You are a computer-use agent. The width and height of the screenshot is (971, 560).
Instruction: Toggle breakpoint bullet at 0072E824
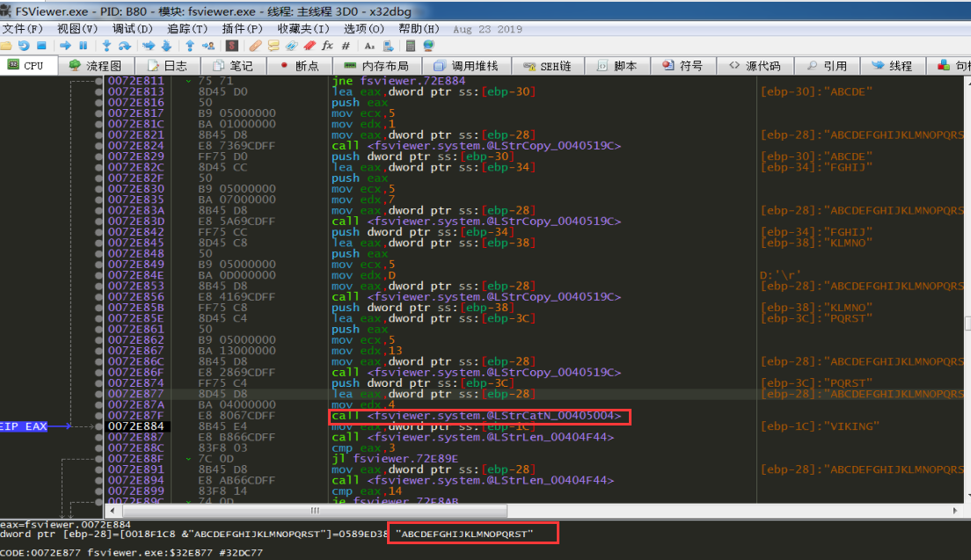(x=99, y=145)
